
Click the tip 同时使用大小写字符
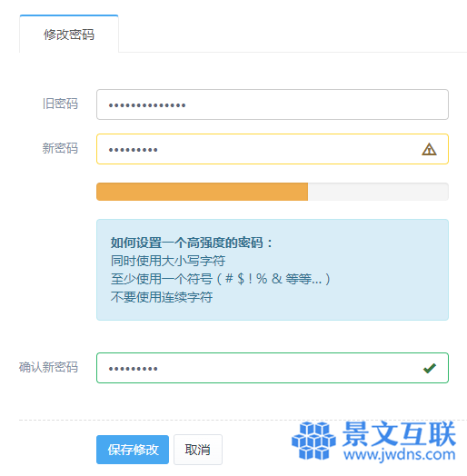point(168,261)
